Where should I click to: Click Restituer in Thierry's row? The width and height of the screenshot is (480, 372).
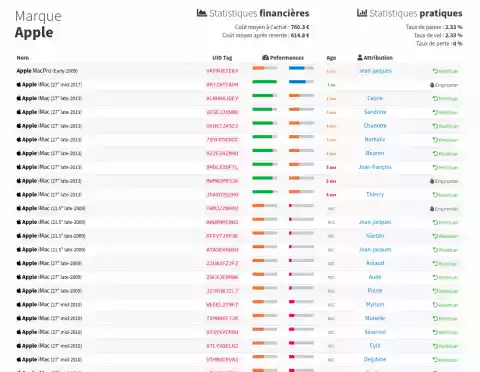pos(445,195)
